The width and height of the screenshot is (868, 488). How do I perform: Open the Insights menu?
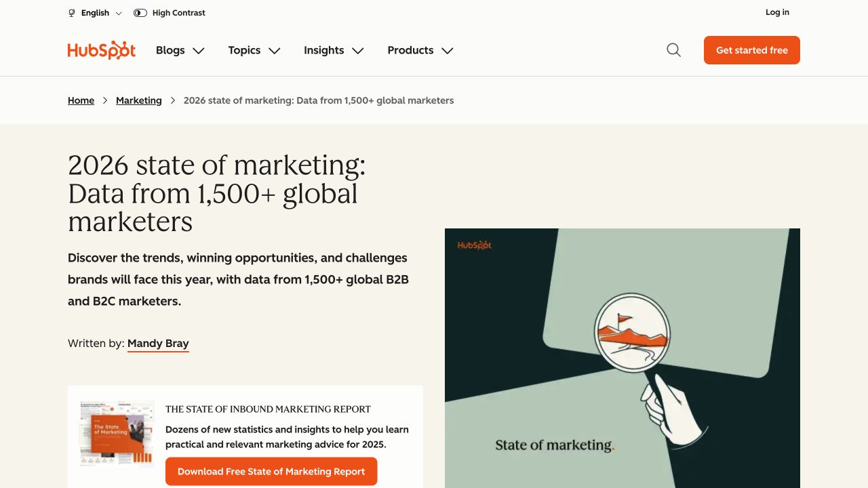[x=334, y=50]
